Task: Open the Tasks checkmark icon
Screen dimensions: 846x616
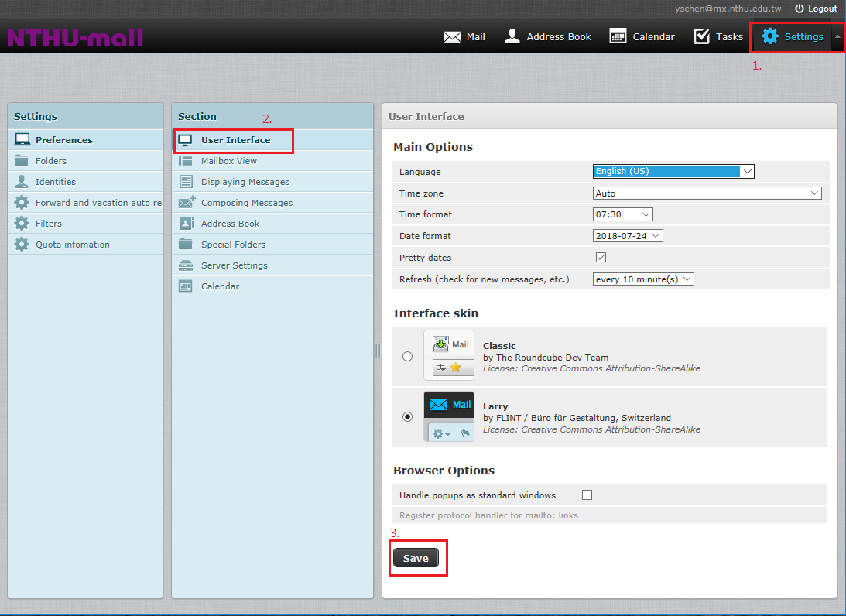Action: pos(702,36)
